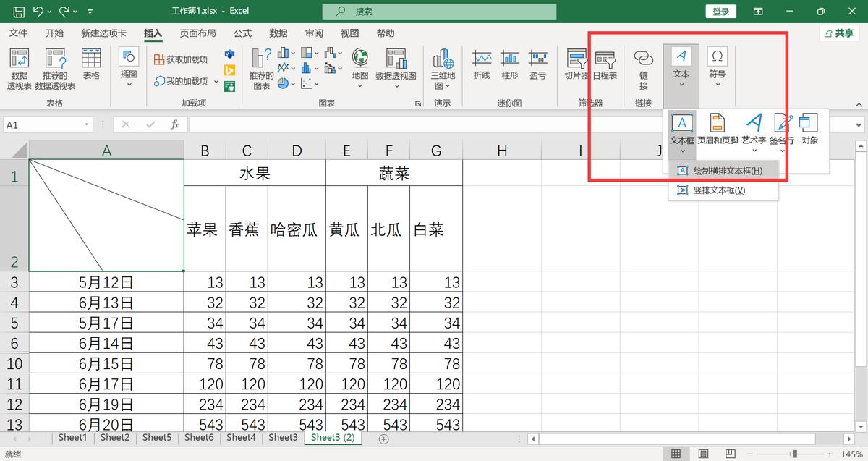
Task: Insert a PivotTable (数据透视表)
Action: tap(18, 69)
